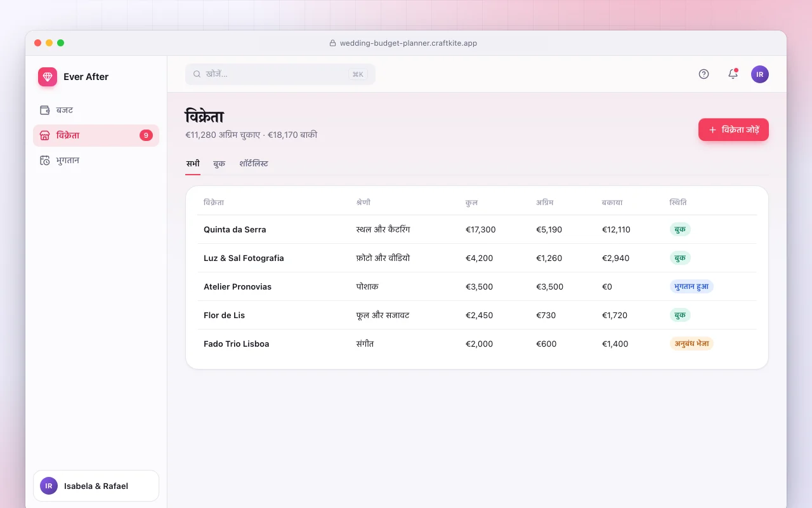The image size is (812, 508).
Task: Click the €12,110 balance amount
Action: click(616, 229)
